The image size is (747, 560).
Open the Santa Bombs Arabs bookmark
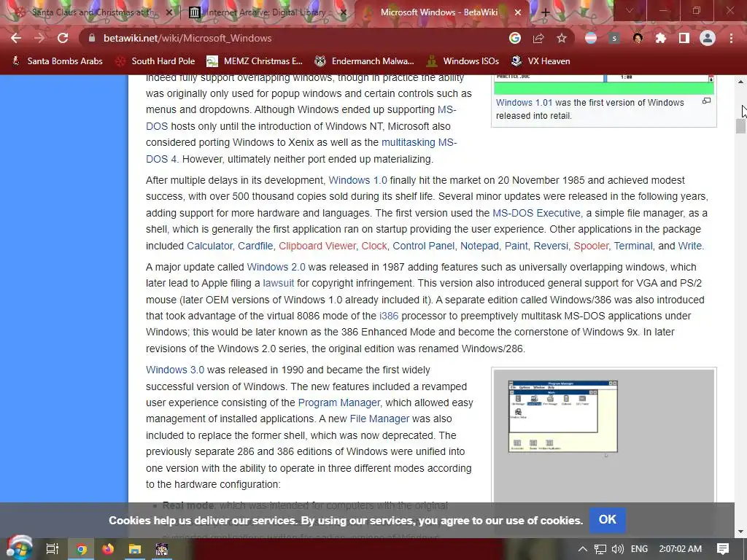[57, 61]
